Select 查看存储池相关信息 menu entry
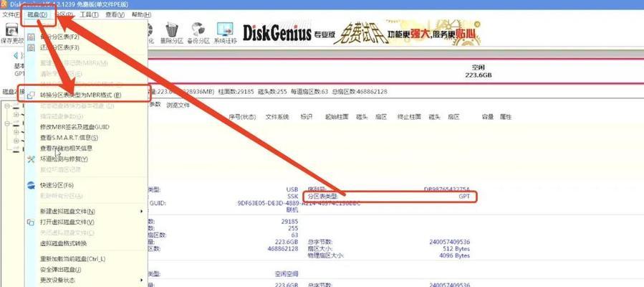Image resolution: width=644 pixels, height=287 pixels. [x=66, y=149]
